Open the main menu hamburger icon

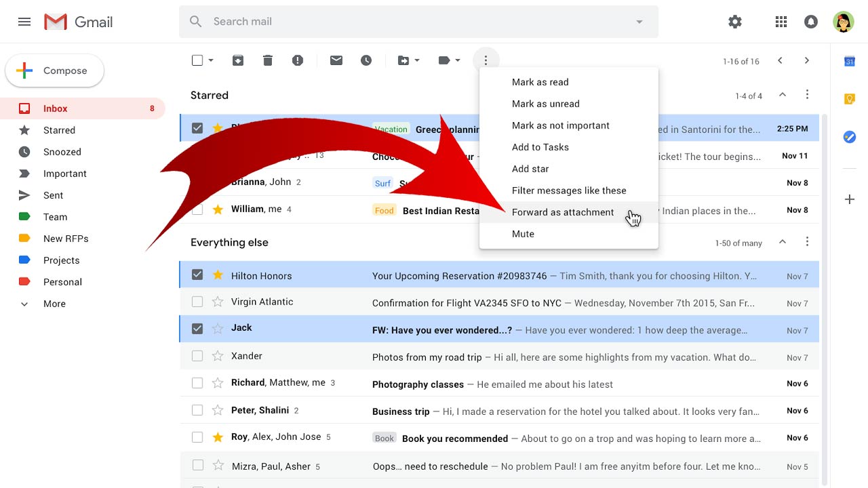coord(24,22)
